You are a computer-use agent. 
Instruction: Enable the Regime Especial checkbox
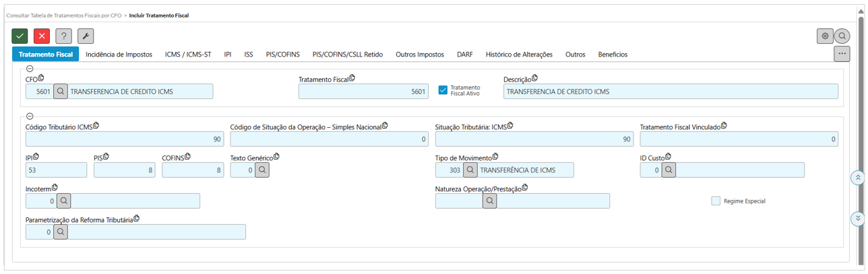716,201
